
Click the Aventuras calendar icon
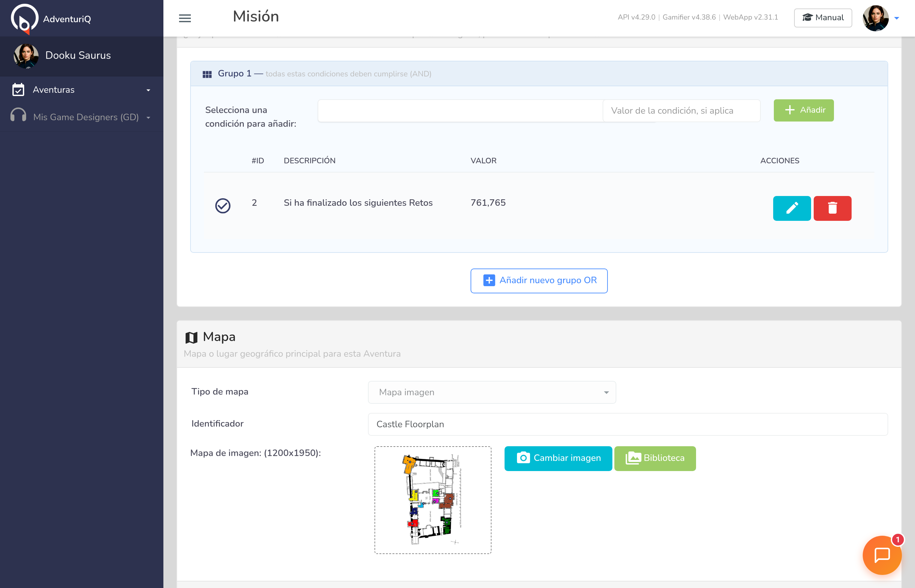point(18,90)
